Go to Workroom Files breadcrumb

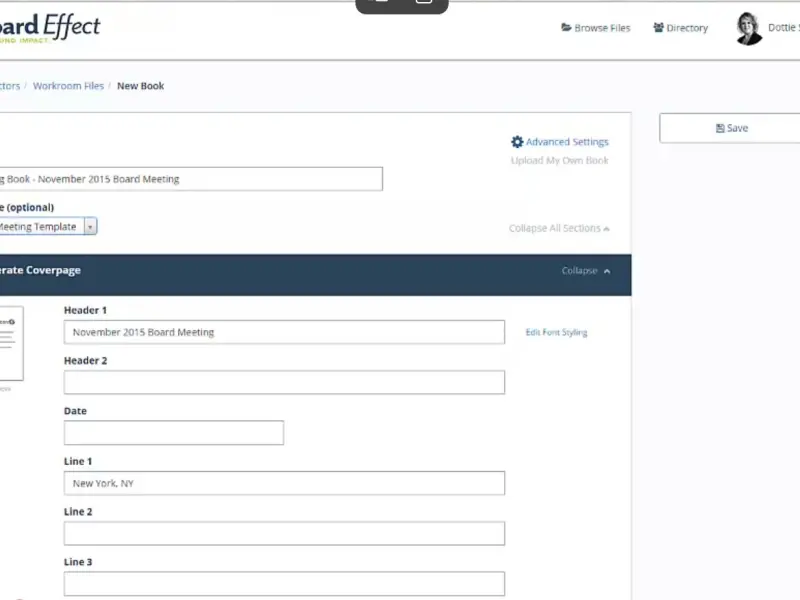click(68, 86)
